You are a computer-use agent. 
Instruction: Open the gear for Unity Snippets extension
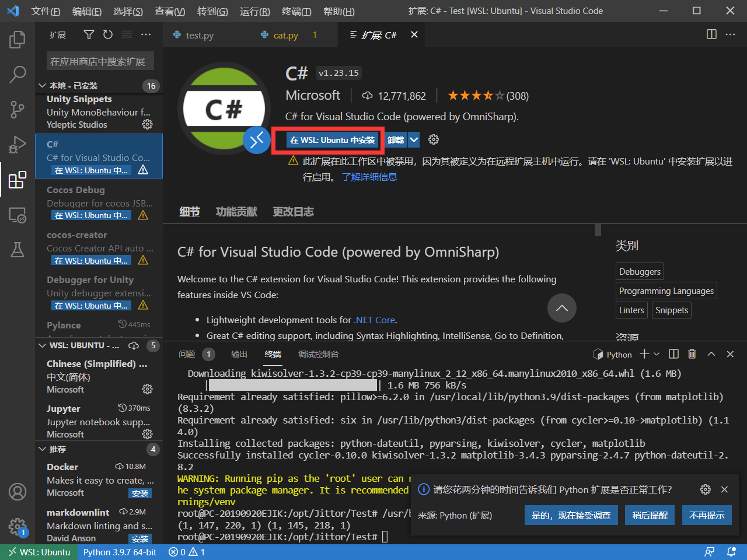pyautogui.click(x=147, y=124)
